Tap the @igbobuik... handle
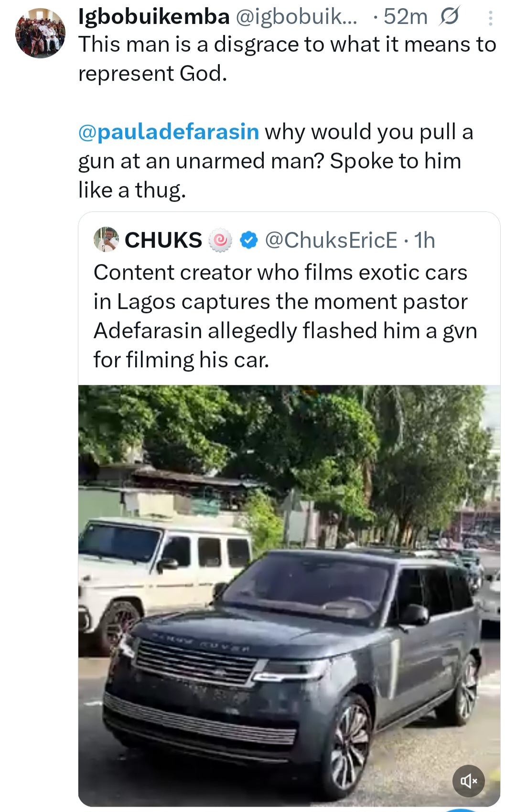Viewport: 516px width, 812px height. (x=296, y=17)
